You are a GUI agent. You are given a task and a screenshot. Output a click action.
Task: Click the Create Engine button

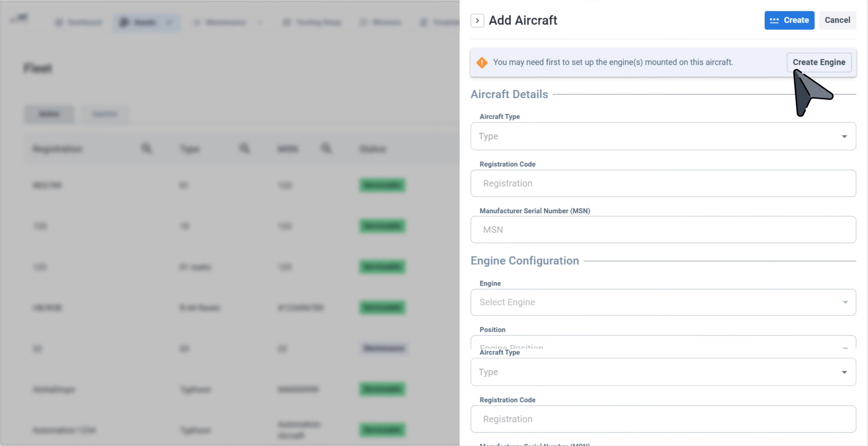coord(819,62)
